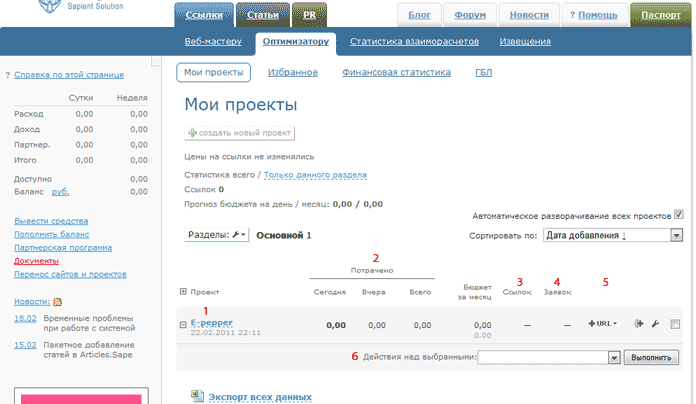Click the export arrow icon in E-pepper row
696x404 pixels.
638,324
